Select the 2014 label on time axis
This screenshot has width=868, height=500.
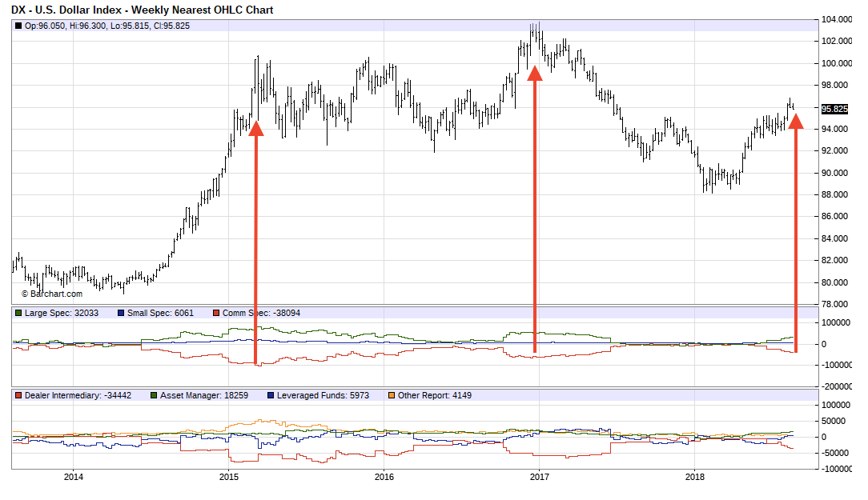pyautogui.click(x=74, y=478)
